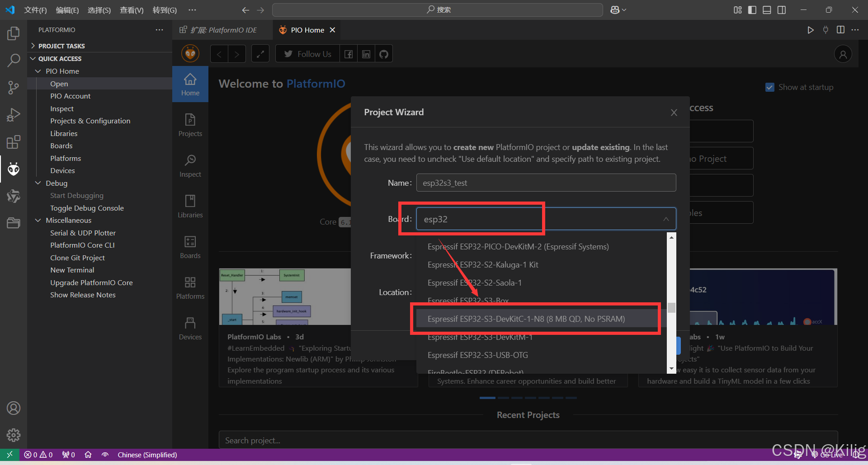Click the first news carousel indicator

(x=487, y=398)
